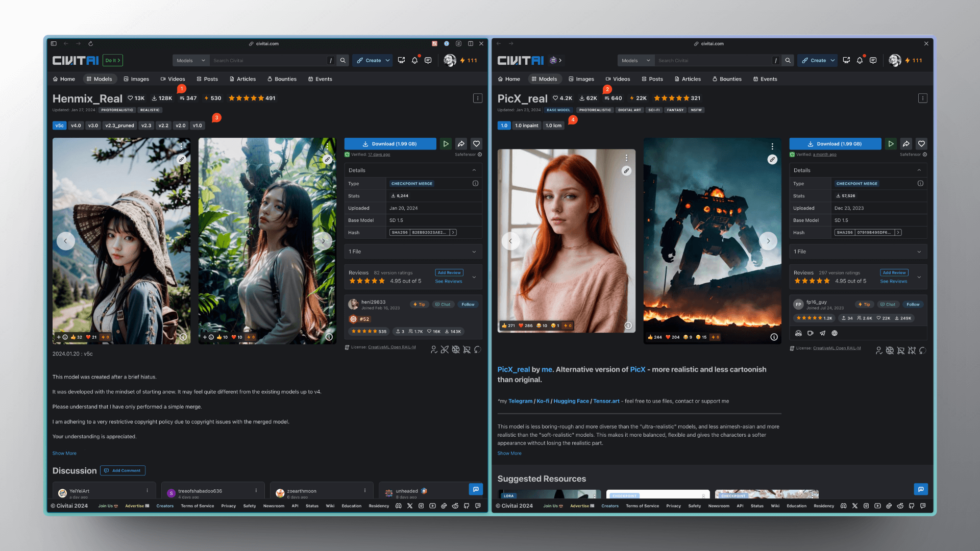Click info icon on red-haired woman image

tap(628, 325)
